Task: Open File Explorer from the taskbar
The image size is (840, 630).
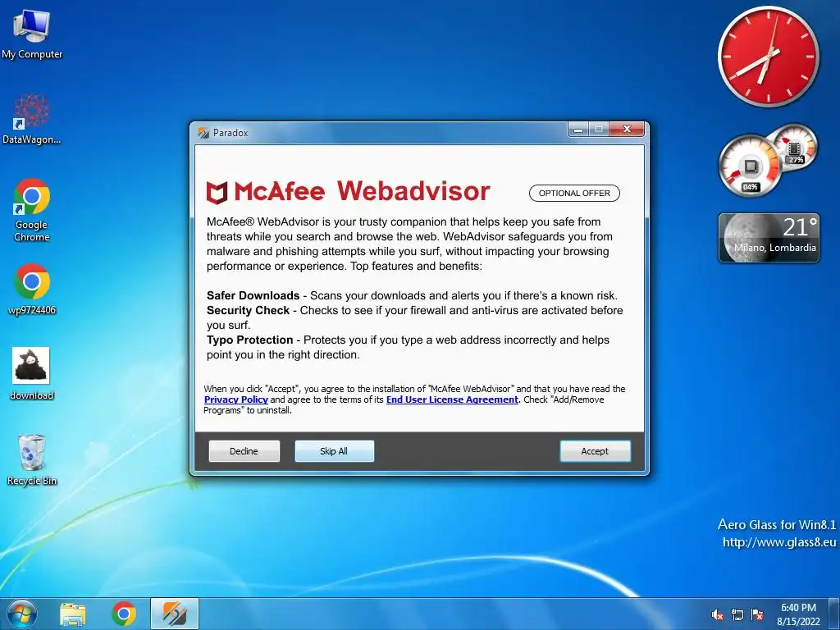Action: [73, 614]
